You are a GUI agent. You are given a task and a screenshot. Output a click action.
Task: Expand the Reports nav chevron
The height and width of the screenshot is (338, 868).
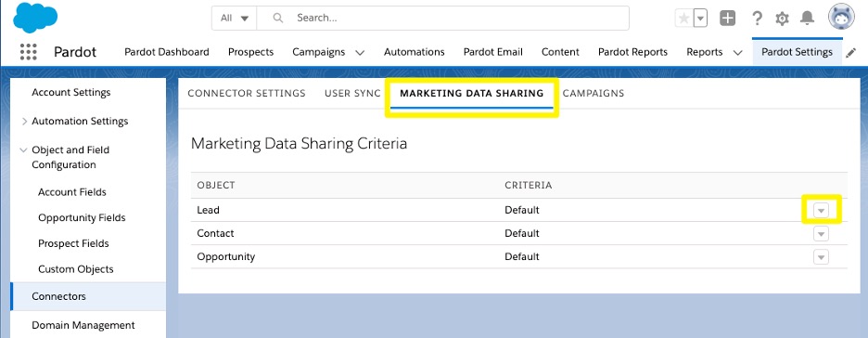[737, 53]
